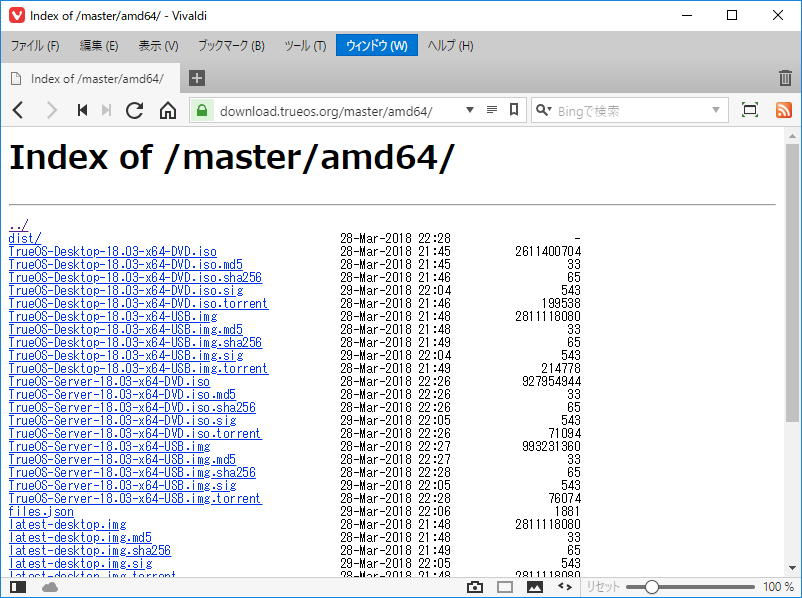Reload the current page
The height and width of the screenshot is (598, 802).
135,110
